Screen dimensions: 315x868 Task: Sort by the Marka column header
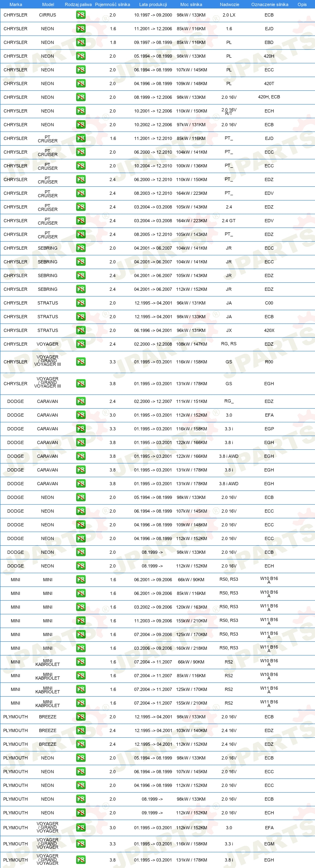point(16,4)
